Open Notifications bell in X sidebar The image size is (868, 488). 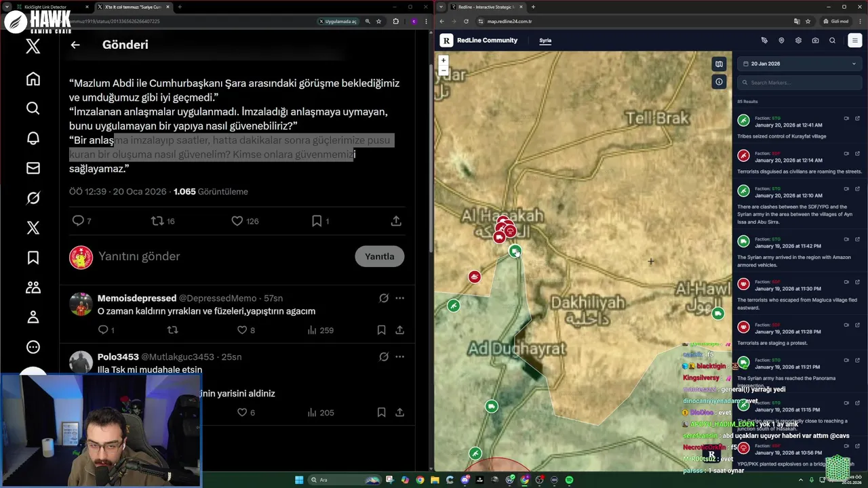click(x=33, y=138)
